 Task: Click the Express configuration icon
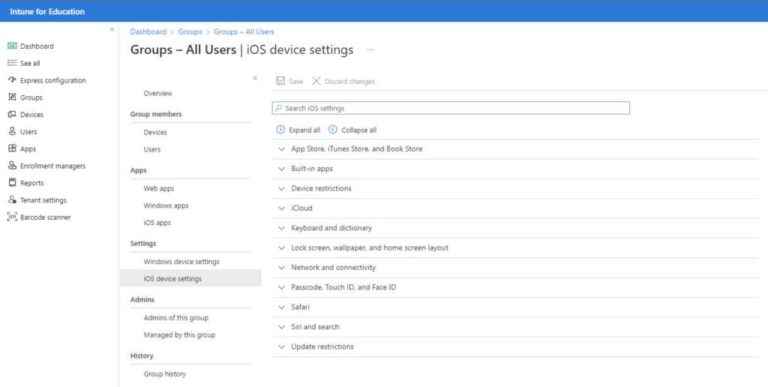tap(12, 80)
